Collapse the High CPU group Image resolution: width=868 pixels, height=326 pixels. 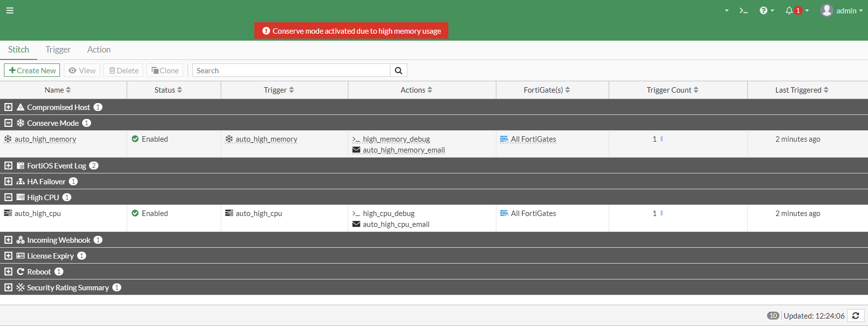pos(8,197)
